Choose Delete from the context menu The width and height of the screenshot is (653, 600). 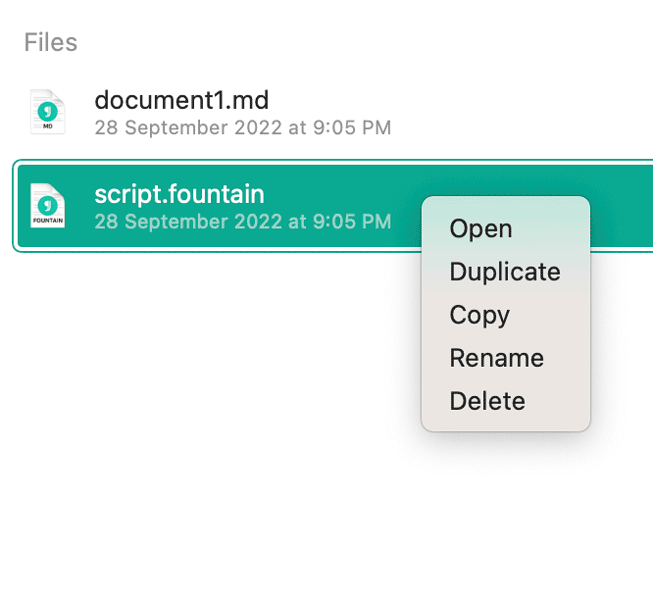pyautogui.click(x=506, y=401)
